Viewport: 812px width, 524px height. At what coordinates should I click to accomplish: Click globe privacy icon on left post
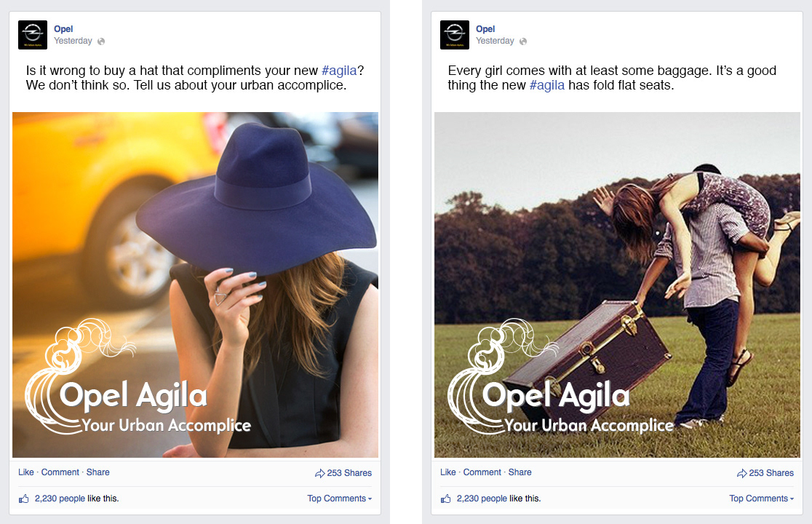click(x=101, y=41)
